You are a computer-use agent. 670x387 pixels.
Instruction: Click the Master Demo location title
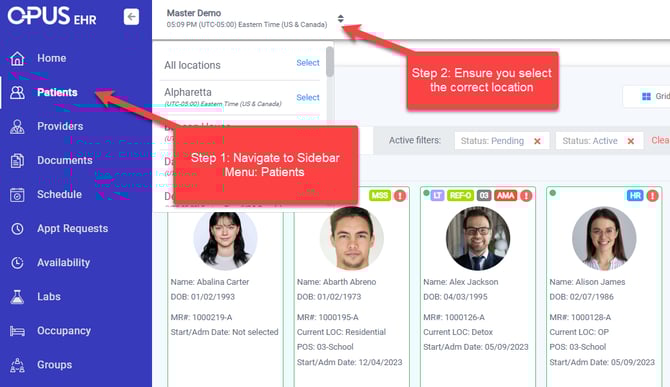(194, 13)
